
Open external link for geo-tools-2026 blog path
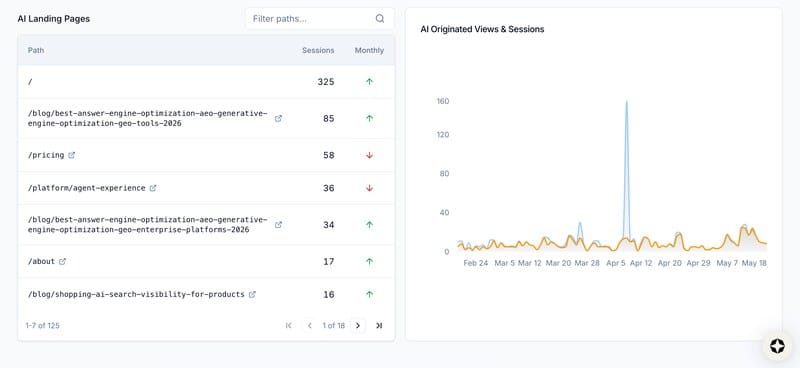(x=278, y=118)
